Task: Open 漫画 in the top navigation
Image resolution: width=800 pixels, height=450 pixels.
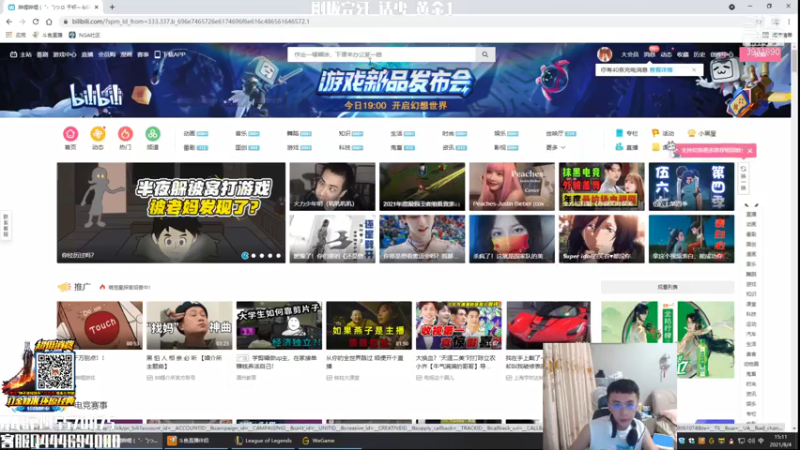Action: (x=126, y=54)
